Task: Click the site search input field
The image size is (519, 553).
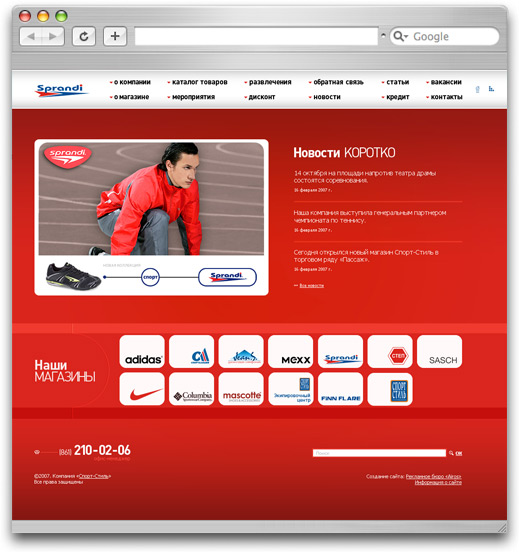Action: pyautogui.click(x=379, y=453)
